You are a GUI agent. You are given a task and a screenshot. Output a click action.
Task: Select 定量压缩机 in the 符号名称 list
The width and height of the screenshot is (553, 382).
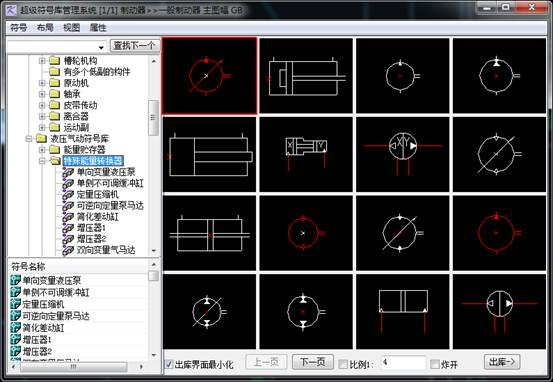tap(43, 304)
